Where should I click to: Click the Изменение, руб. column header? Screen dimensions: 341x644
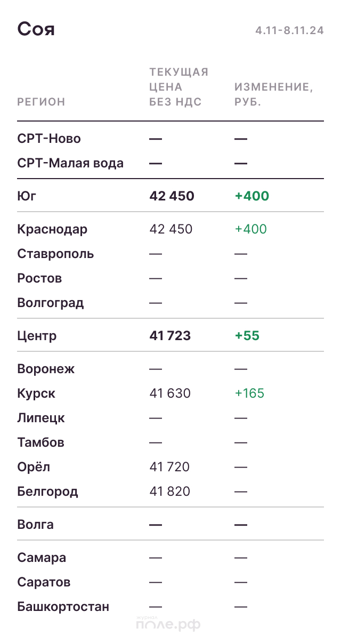click(273, 94)
